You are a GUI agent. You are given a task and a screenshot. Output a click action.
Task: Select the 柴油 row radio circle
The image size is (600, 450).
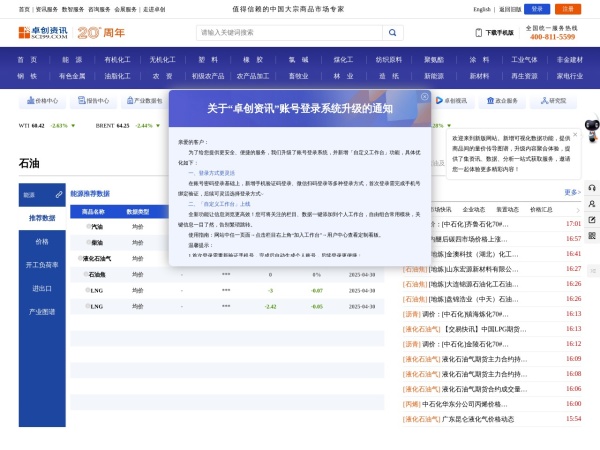[88, 243]
